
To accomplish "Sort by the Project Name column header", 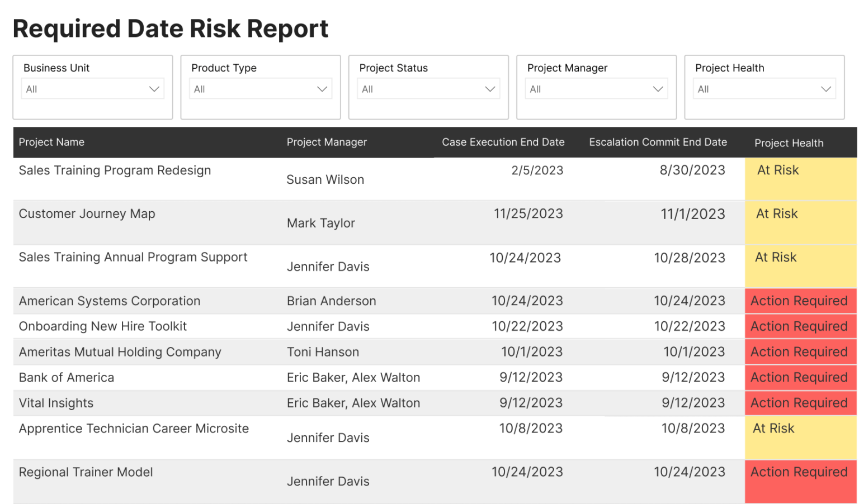I will tap(51, 142).
